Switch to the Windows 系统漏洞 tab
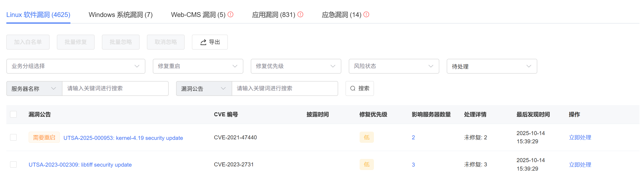 (120, 15)
